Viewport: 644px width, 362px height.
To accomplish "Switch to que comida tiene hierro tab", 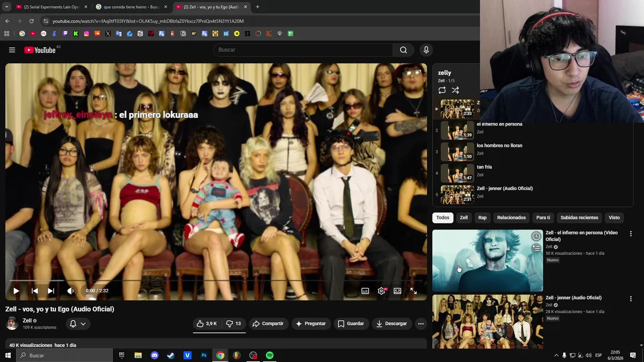I will point(131,7).
